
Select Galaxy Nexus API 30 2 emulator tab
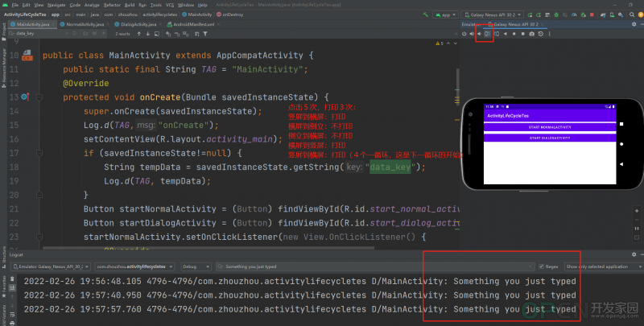(515, 24)
